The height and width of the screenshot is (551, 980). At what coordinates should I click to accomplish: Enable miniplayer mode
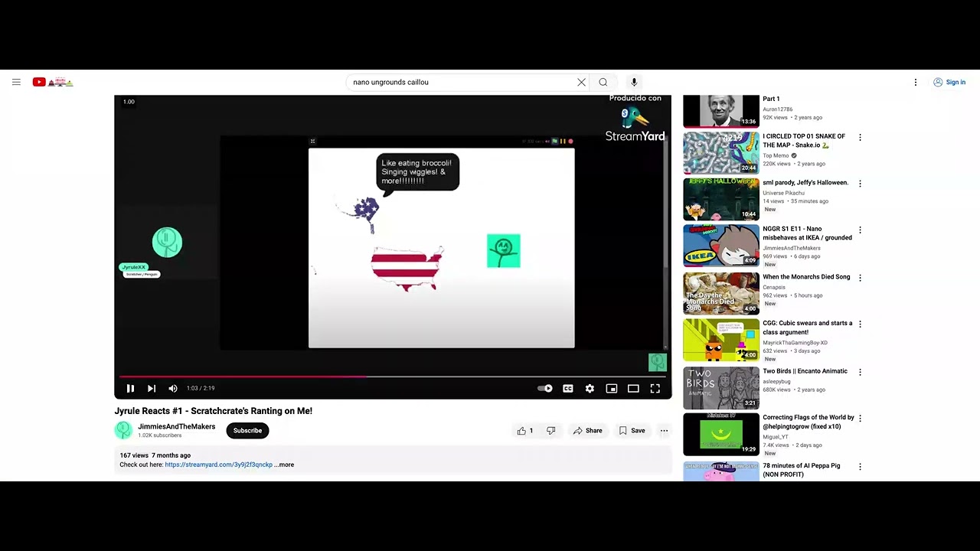612,388
